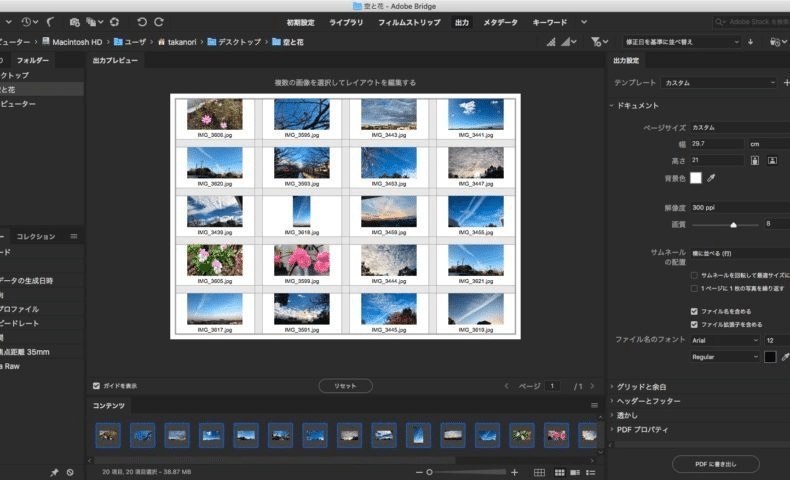Select the portrait orientation icon

coord(754,160)
